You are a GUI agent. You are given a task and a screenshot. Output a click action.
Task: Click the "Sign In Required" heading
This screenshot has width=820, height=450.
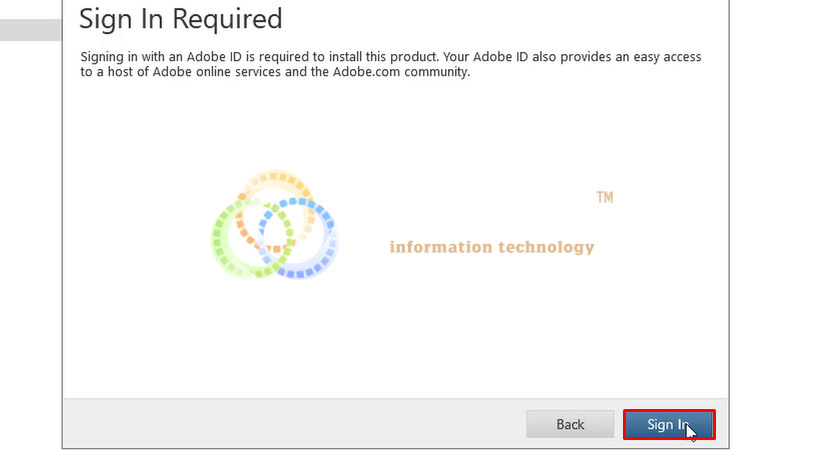pos(180,19)
